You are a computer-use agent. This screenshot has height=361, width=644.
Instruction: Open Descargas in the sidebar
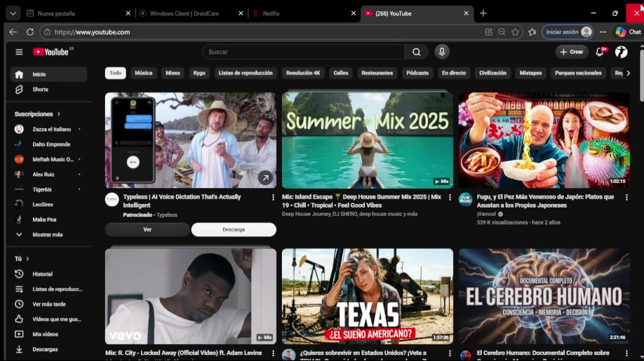click(46, 349)
